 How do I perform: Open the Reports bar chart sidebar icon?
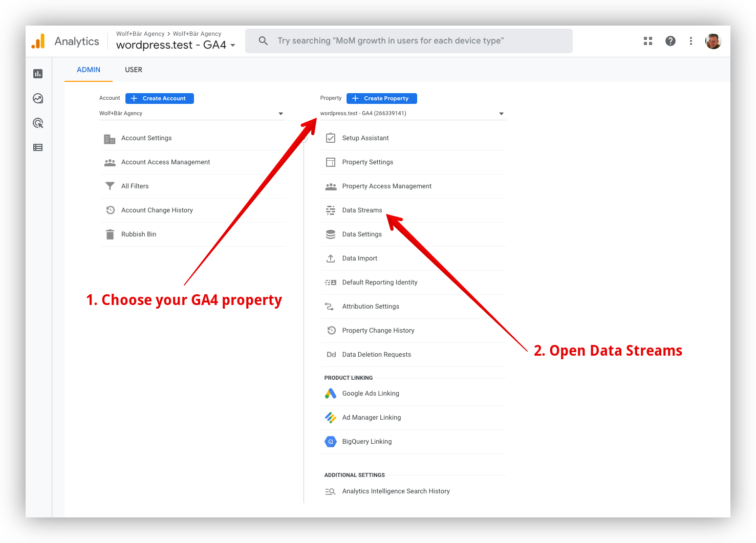pyautogui.click(x=38, y=74)
